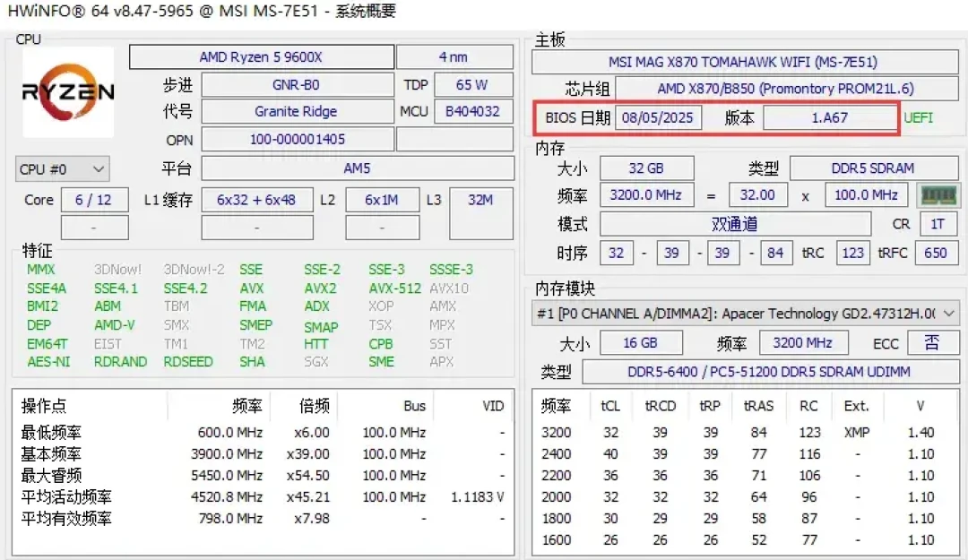Select the RDSEED feature flag
The image size is (968, 560).
pyautogui.click(x=188, y=361)
